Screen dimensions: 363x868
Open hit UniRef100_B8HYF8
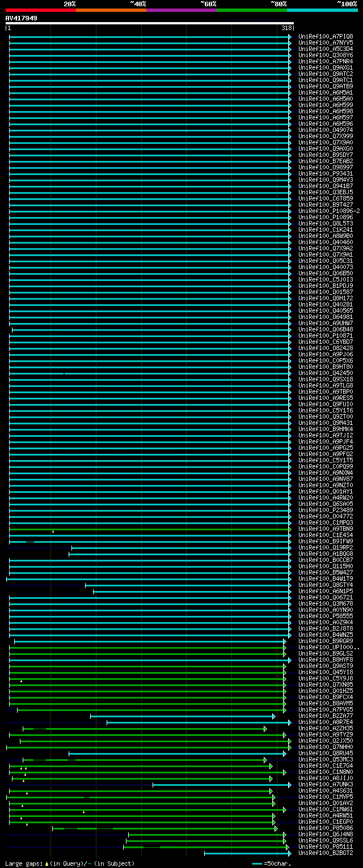pyautogui.click(x=326, y=659)
